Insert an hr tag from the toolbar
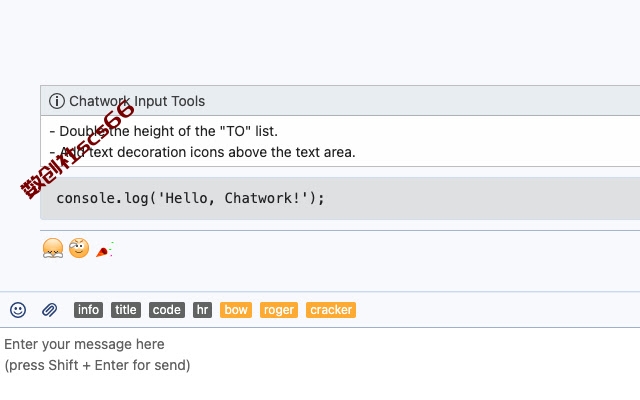Image resolution: width=640 pixels, height=400 pixels. click(x=202, y=310)
